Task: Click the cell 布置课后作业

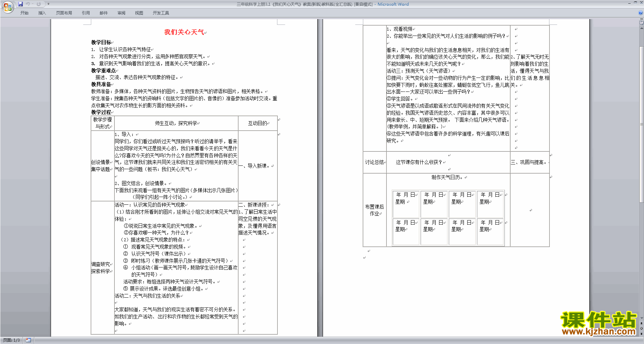Action: [x=375, y=210]
